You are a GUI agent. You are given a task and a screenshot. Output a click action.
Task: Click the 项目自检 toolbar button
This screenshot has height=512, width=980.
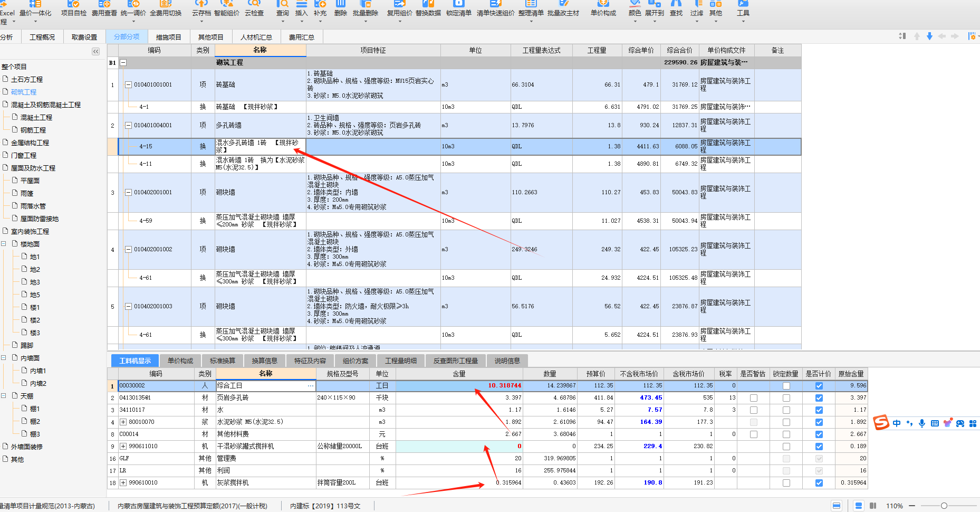(x=73, y=8)
